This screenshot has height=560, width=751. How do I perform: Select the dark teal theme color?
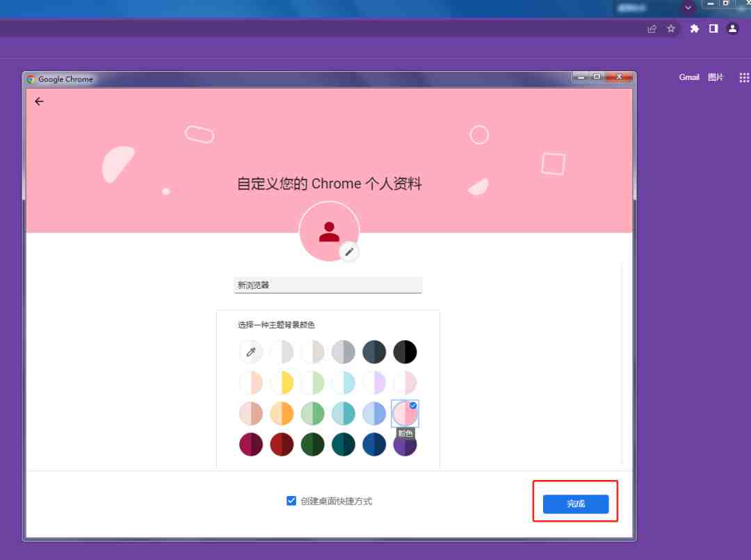click(344, 445)
